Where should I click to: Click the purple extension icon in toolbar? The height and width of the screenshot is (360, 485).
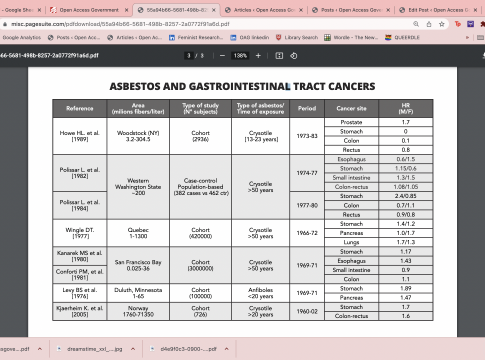[470, 24]
